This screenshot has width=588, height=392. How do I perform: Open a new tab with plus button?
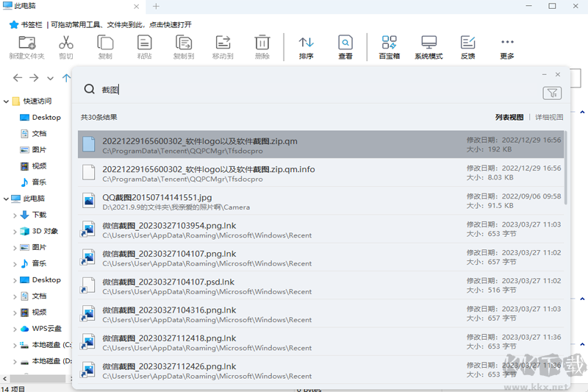pyautogui.click(x=156, y=6)
